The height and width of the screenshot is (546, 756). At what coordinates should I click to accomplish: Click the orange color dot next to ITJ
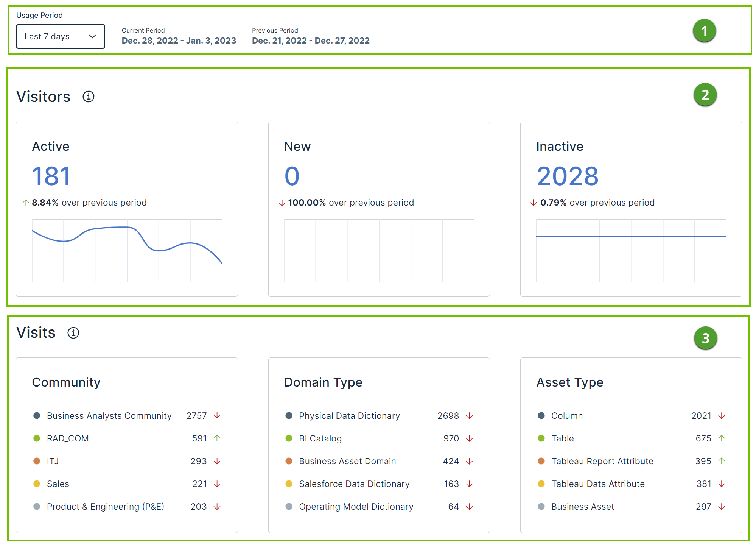pyautogui.click(x=36, y=461)
